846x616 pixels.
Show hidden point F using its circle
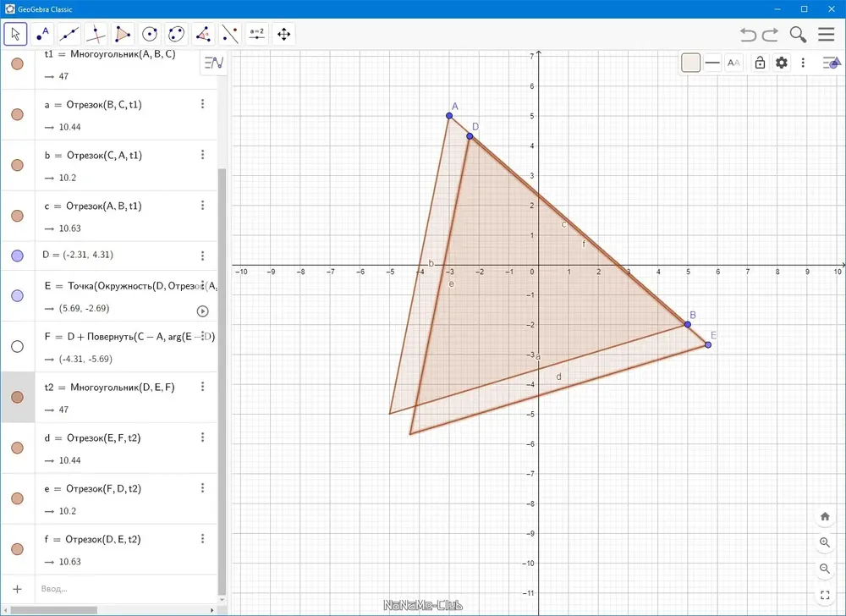[x=17, y=346]
